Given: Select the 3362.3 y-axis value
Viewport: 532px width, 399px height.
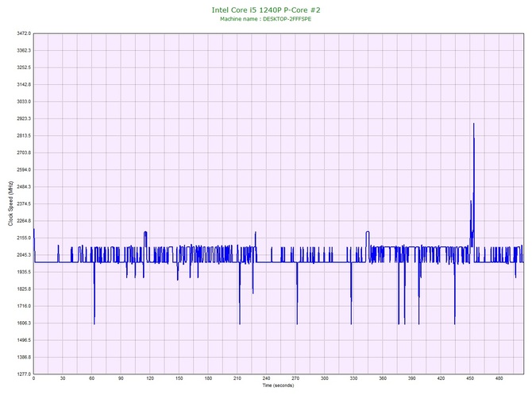Looking at the screenshot, I should 24,50.
